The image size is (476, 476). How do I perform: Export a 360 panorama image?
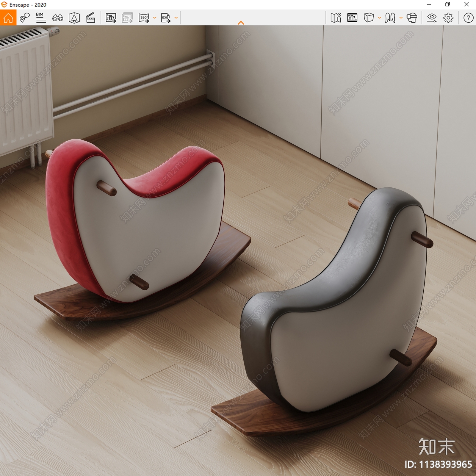144,18
